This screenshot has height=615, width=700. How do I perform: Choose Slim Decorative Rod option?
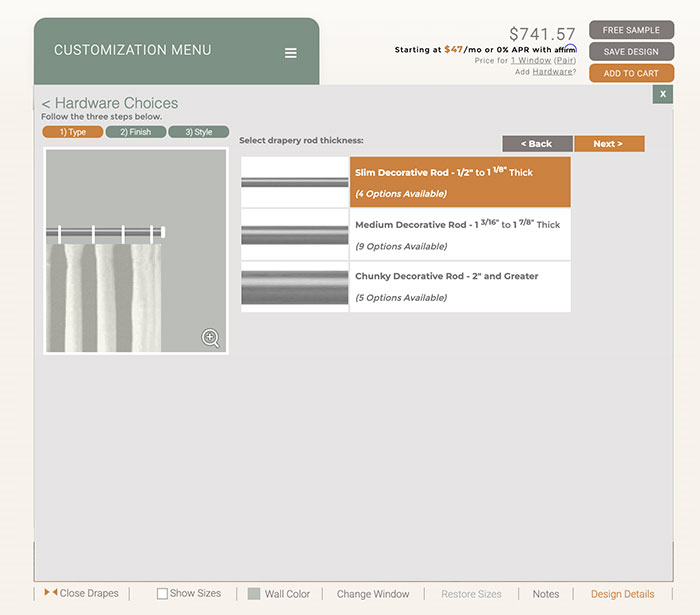pyautogui.click(x=460, y=182)
